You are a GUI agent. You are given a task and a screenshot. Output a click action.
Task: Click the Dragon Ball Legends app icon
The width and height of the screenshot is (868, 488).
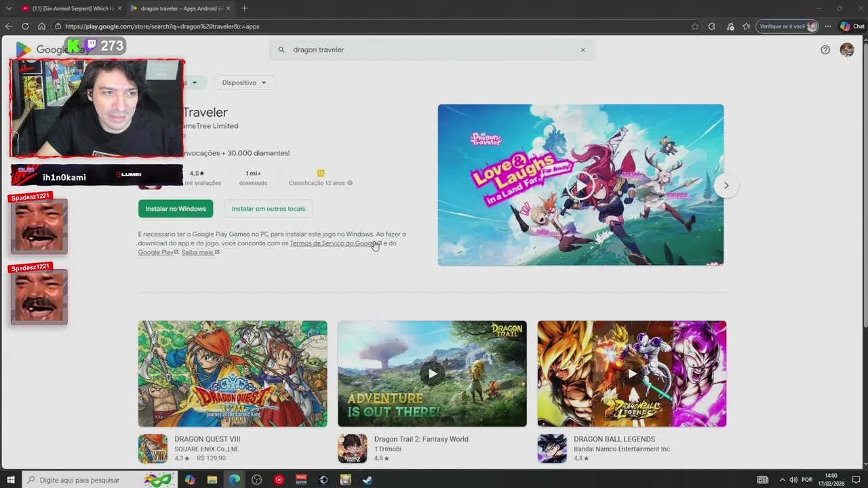pos(552,449)
